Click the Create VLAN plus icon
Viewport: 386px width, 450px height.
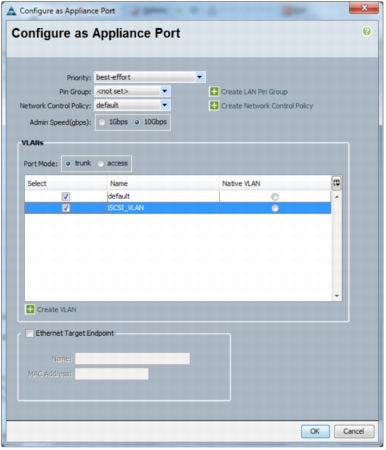pyautogui.click(x=30, y=309)
